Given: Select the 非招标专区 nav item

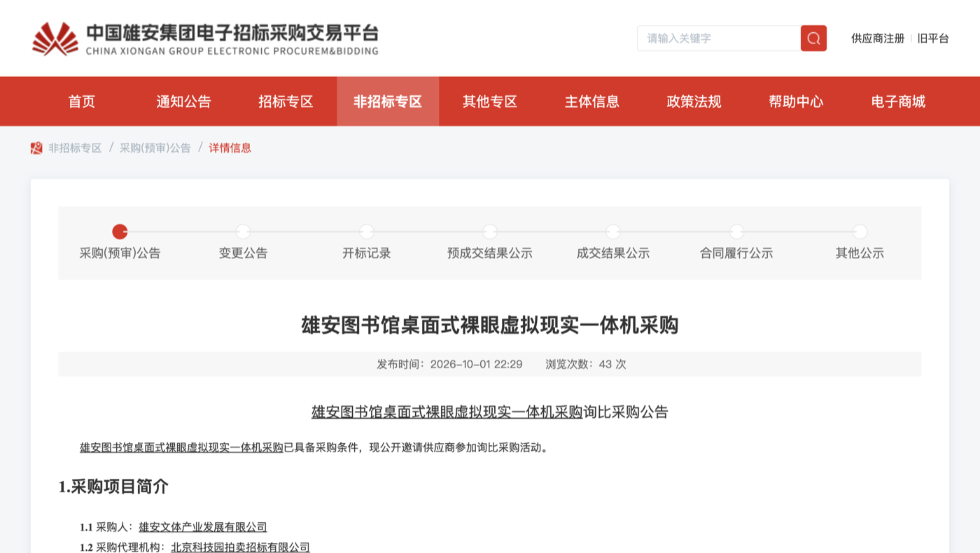Looking at the screenshot, I should click(x=388, y=101).
